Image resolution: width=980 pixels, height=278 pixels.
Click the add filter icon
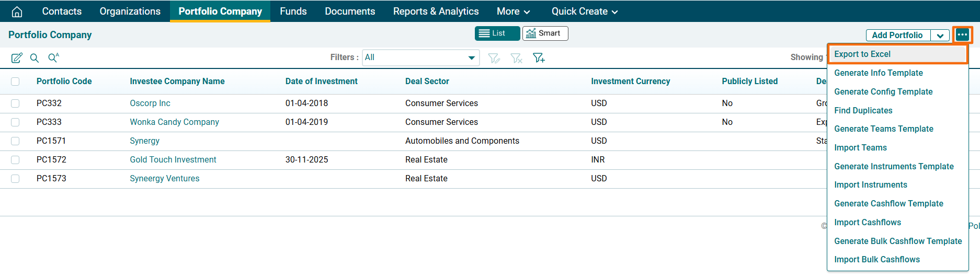539,58
